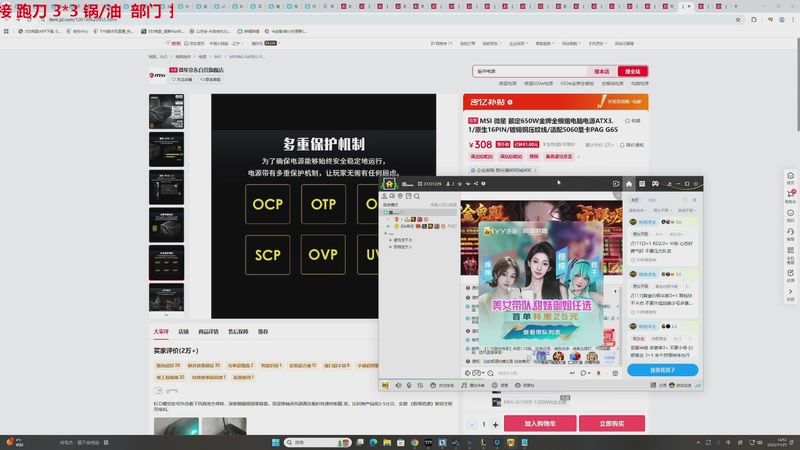Expand thumbnail list with the down chevron
Viewport: 800px width, 450px height.
[166, 315]
